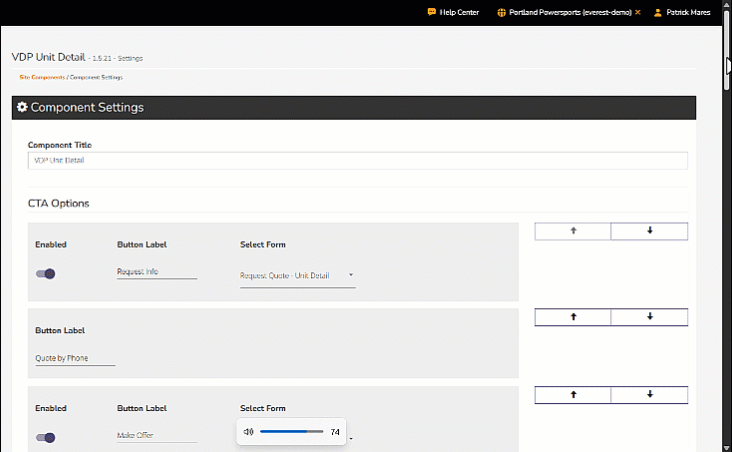Move Quote by Phone CTA up
The width and height of the screenshot is (732, 452).
pos(573,316)
